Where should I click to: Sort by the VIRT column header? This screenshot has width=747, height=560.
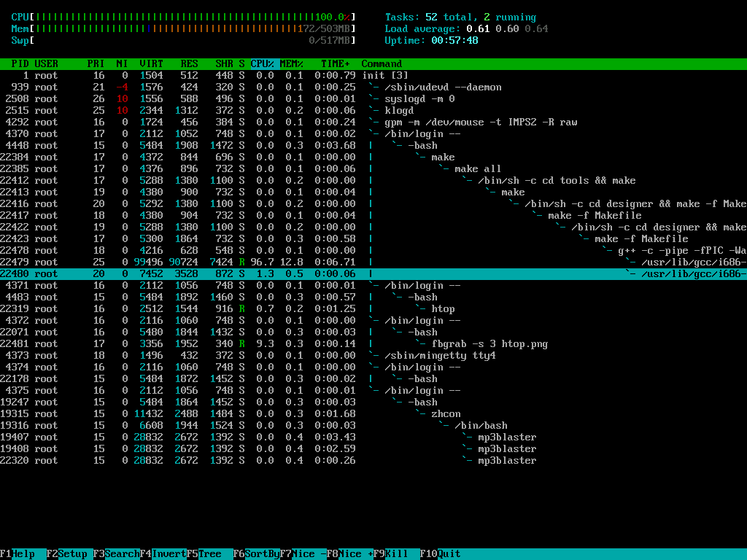tap(152, 64)
